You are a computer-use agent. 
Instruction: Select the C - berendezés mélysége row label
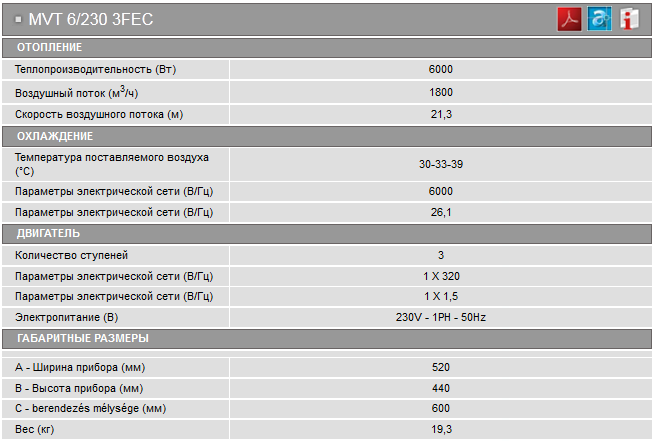click(x=91, y=408)
